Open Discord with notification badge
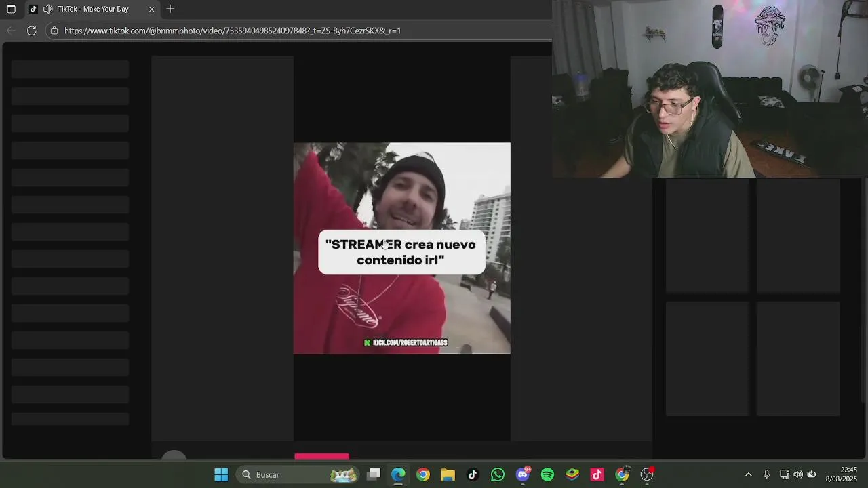Screen dimensions: 868x488 523,474
